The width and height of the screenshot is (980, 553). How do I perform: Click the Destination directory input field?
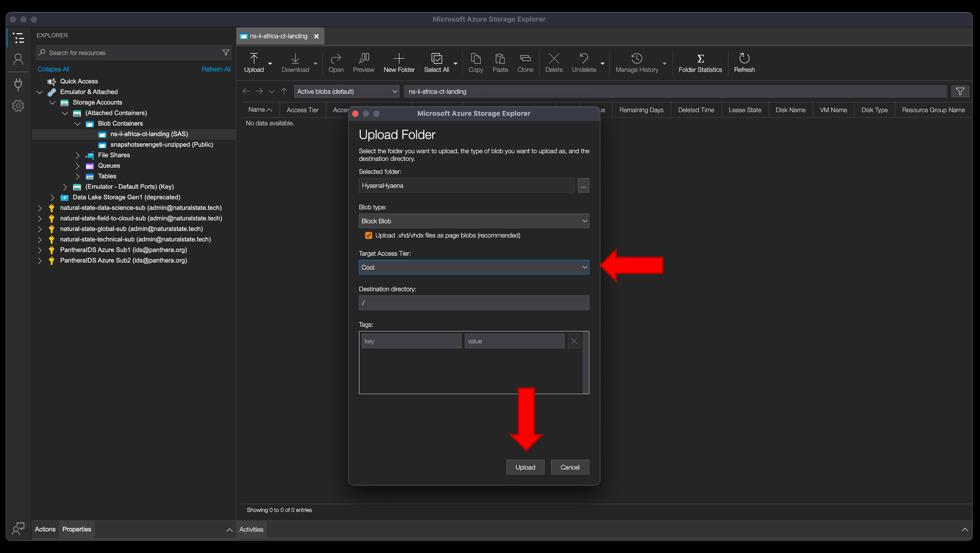pyautogui.click(x=474, y=303)
